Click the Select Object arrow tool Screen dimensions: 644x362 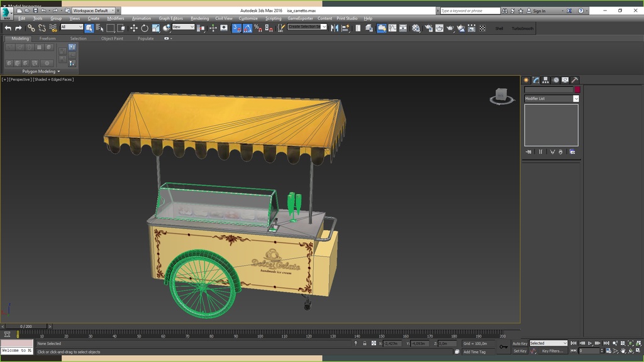coord(89,28)
